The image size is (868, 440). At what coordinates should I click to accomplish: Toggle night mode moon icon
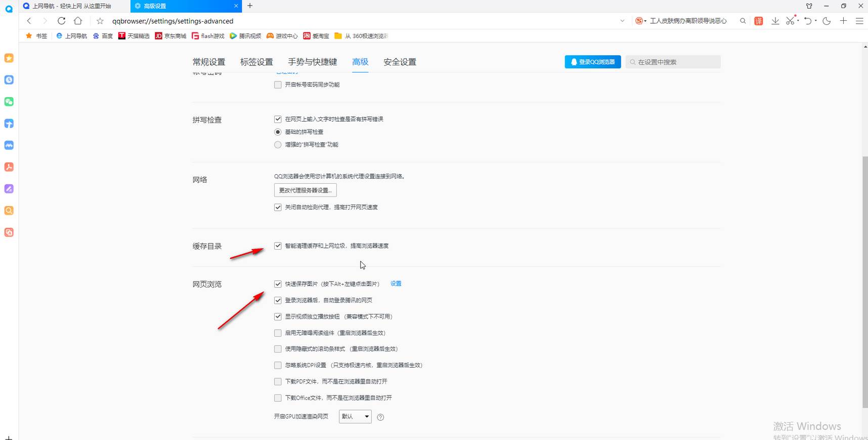pos(827,21)
